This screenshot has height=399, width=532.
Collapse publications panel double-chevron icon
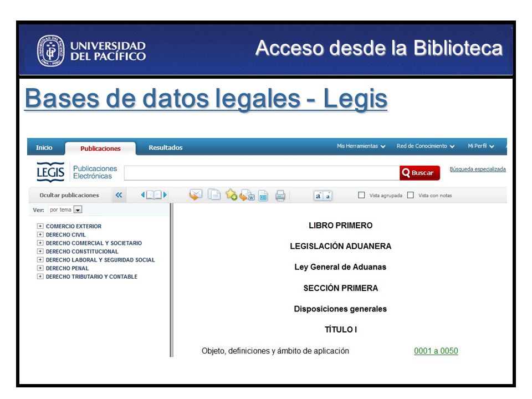[x=119, y=195]
